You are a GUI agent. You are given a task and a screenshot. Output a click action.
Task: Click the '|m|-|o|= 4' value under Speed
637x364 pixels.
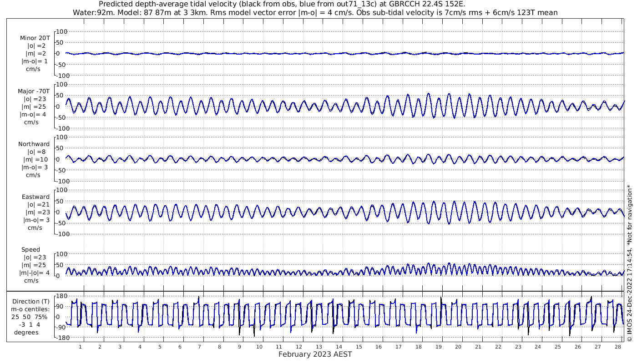35,273
